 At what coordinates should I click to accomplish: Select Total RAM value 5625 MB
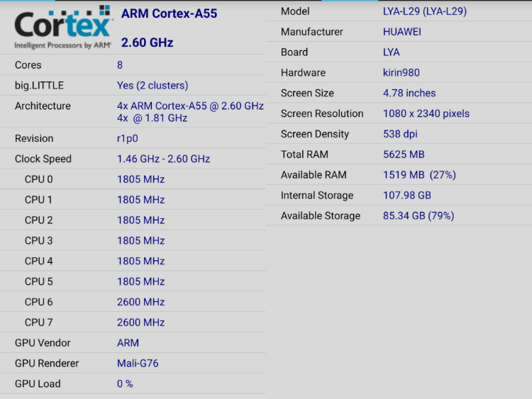(x=404, y=154)
